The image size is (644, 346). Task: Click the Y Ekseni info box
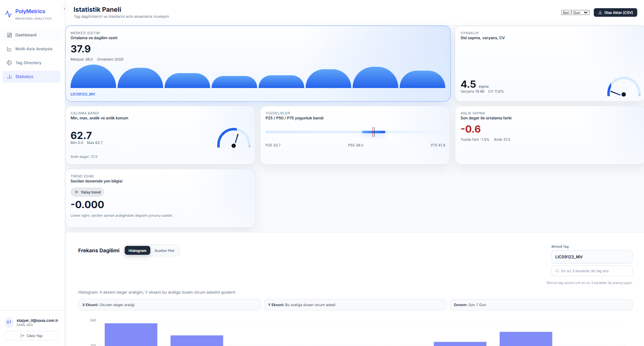[355, 305]
